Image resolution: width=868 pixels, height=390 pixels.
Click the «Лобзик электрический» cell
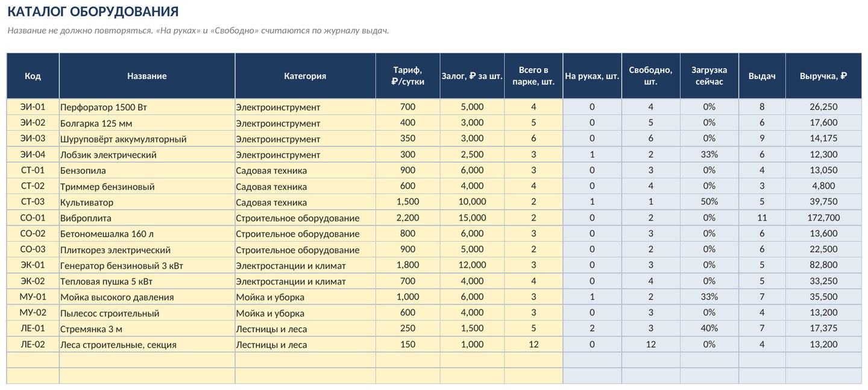pyautogui.click(x=147, y=155)
